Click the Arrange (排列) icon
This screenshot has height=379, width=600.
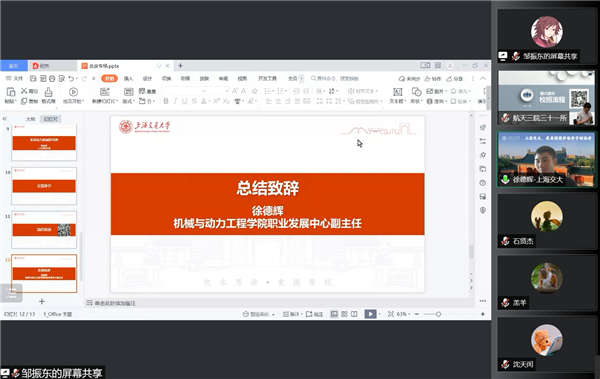(x=429, y=101)
